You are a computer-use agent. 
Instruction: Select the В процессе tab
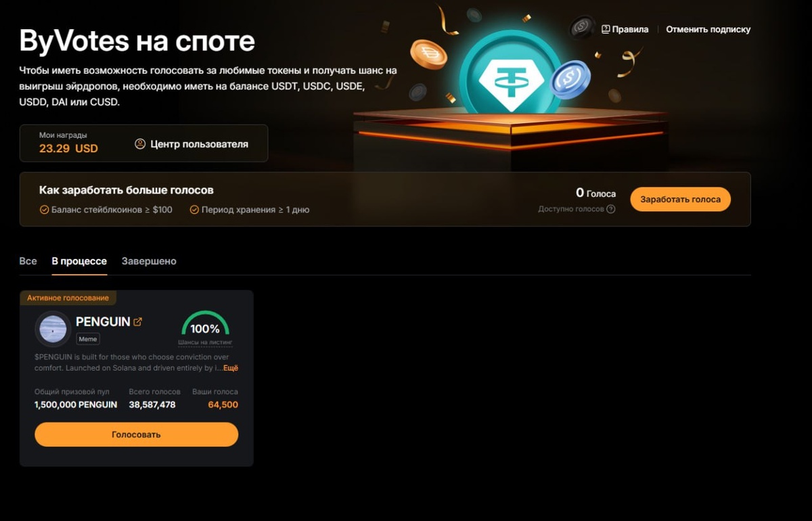79,261
